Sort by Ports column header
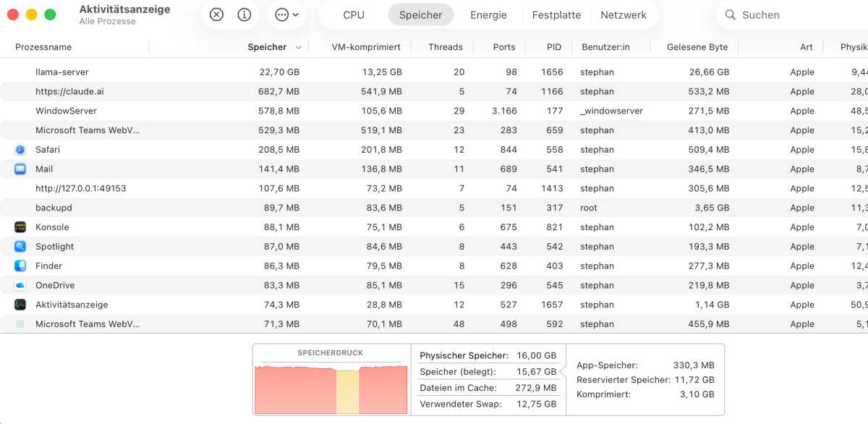The width and height of the screenshot is (868, 424). (x=504, y=47)
